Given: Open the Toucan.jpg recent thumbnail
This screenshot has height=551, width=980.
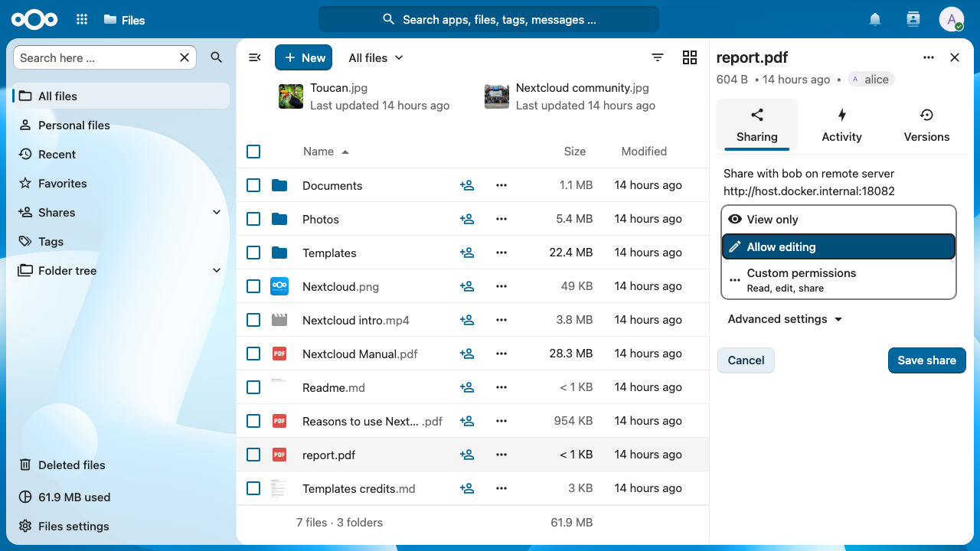Looking at the screenshot, I should point(291,96).
